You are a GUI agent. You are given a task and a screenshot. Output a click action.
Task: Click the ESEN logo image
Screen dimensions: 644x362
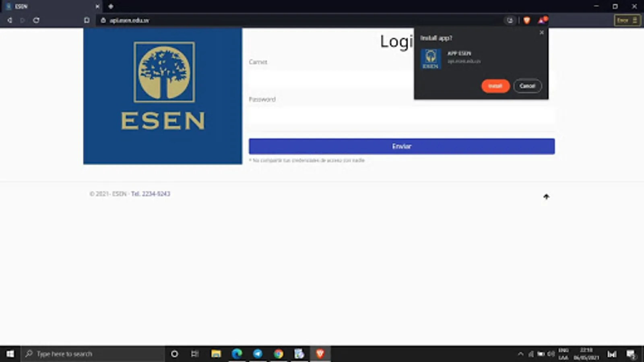pos(163,96)
